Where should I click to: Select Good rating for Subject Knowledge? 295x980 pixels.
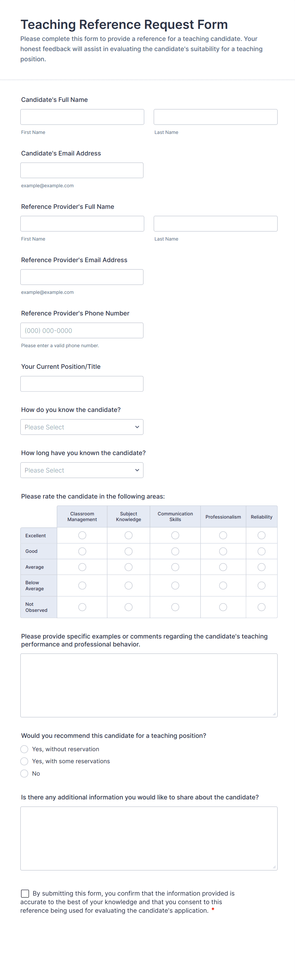(128, 551)
